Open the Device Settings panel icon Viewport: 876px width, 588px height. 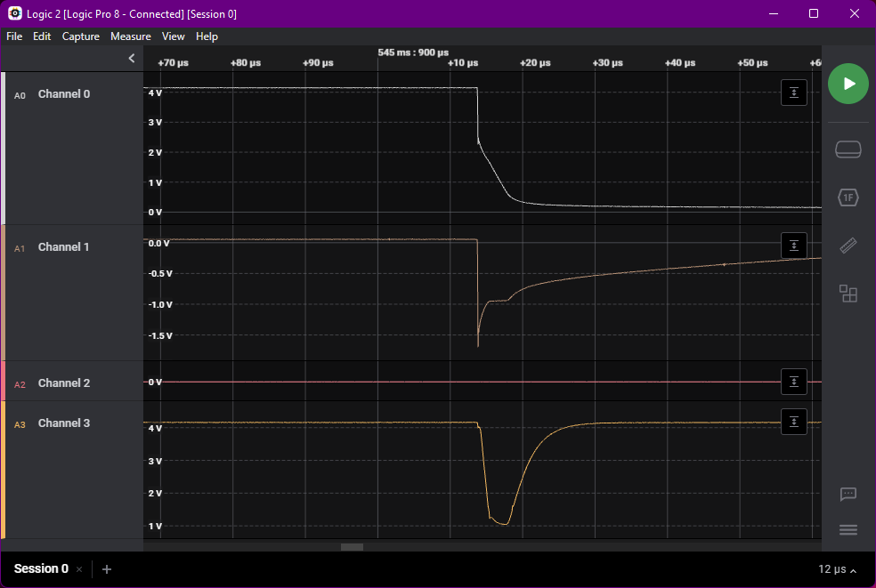click(x=848, y=149)
